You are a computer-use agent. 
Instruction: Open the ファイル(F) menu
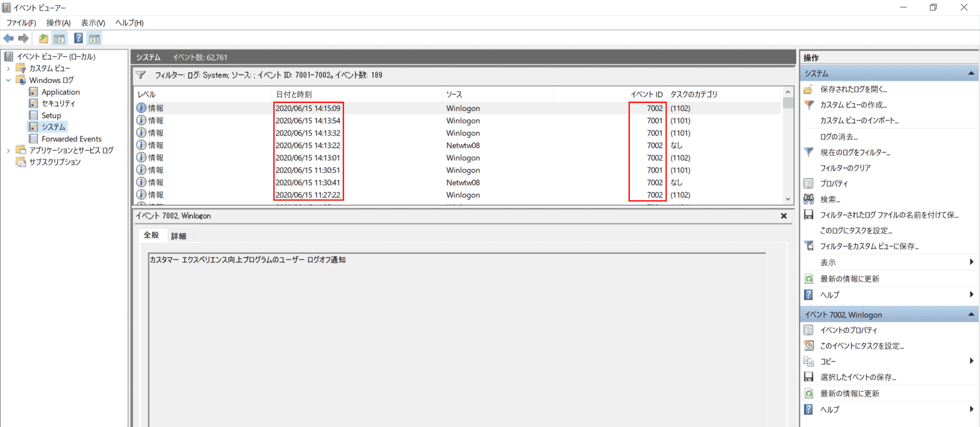[21, 23]
